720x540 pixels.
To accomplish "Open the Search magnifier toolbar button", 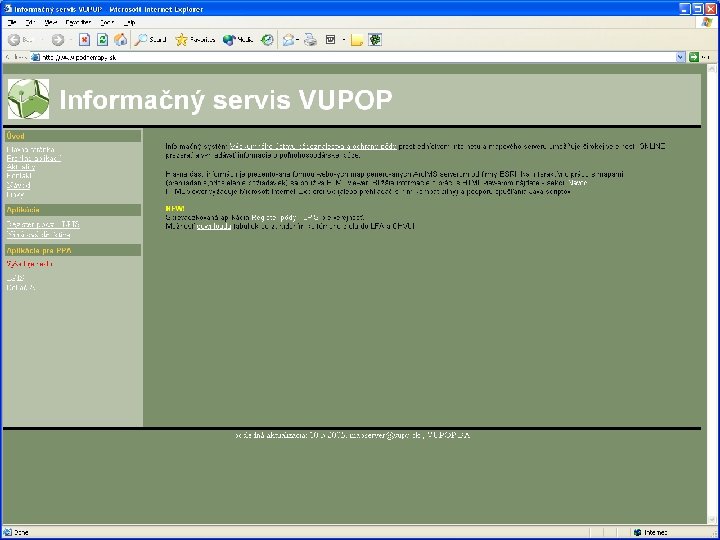I will (150, 40).
